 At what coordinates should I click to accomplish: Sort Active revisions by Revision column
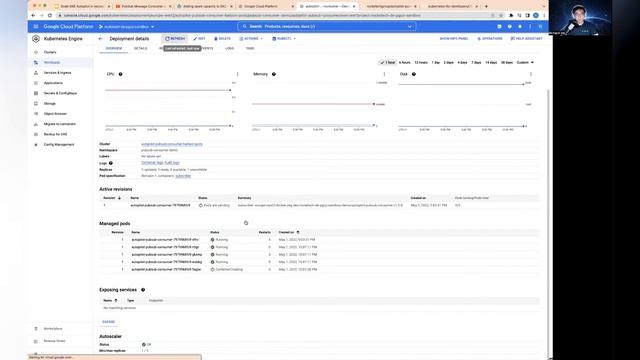[x=112, y=198]
